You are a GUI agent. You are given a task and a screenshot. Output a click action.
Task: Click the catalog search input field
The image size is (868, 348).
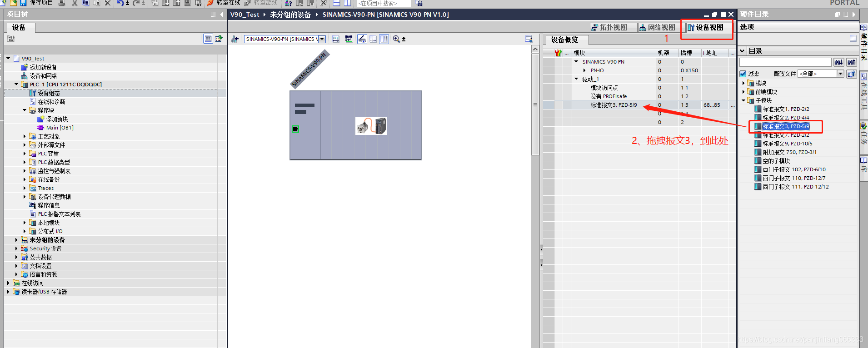[785, 62]
